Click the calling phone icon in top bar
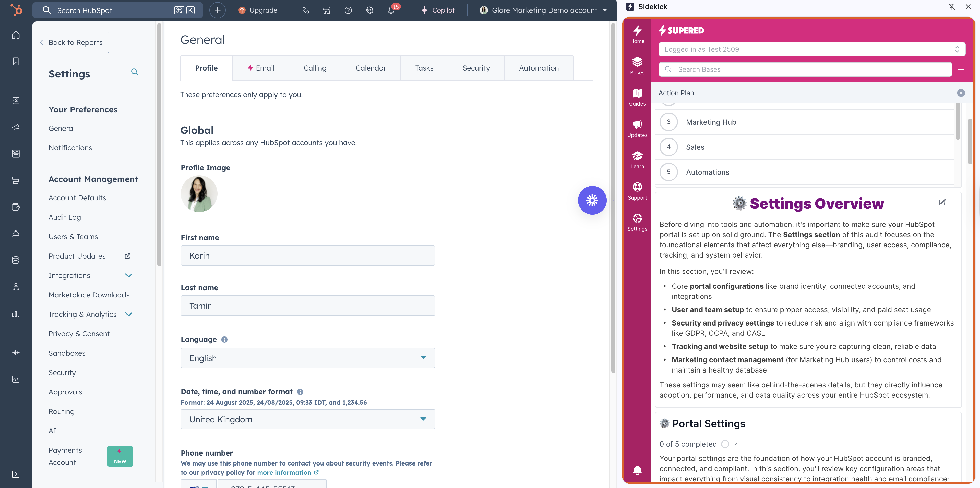Image resolution: width=980 pixels, height=488 pixels. click(305, 10)
